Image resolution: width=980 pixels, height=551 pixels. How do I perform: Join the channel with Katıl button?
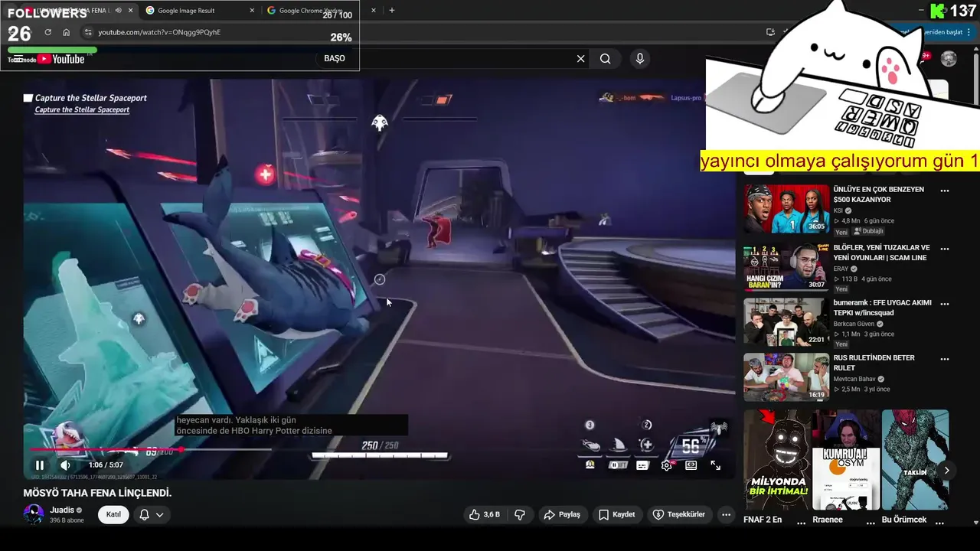pyautogui.click(x=113, y=514)
